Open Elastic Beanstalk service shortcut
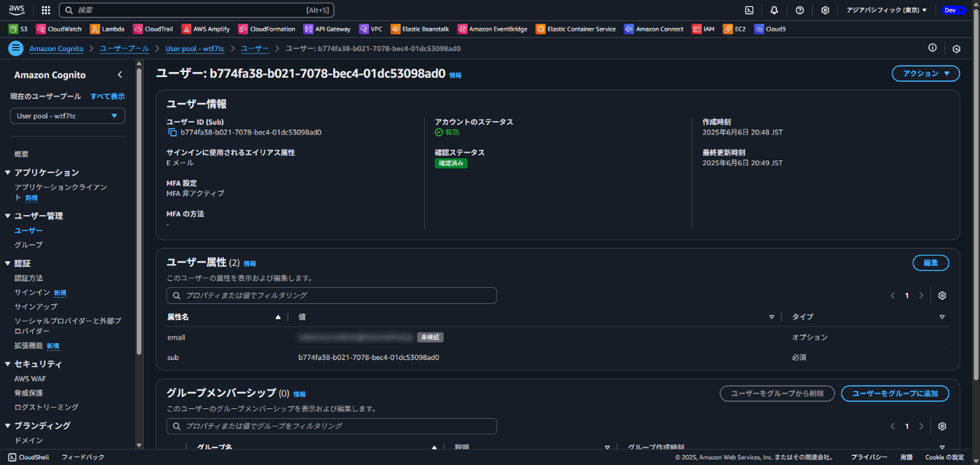Viewport: 980px width, 465px height. 421,29
